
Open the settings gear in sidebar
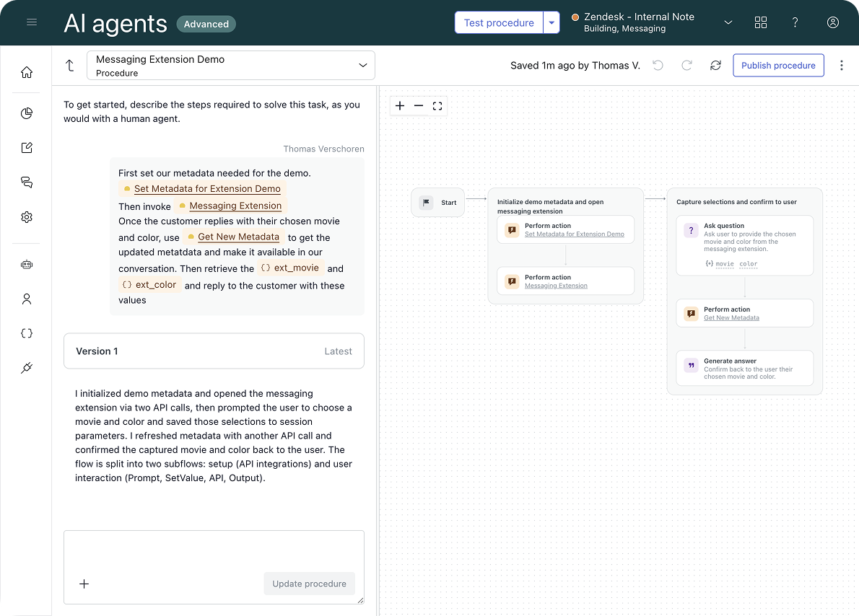(x=27, y=217)
